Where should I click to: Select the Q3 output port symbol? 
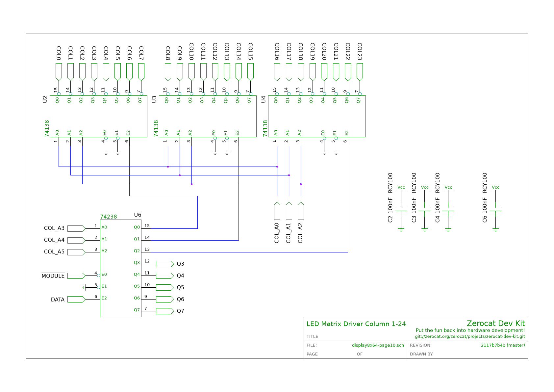coord(165,264)
